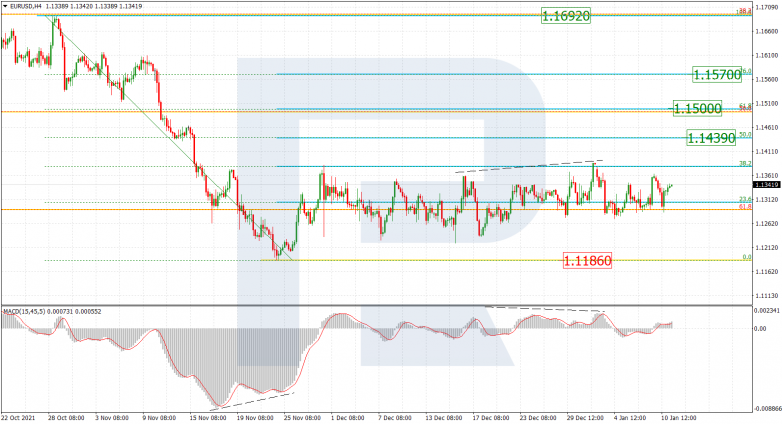The width and height of the screenshot is (782, 424).
Task: Click the MACD(15,45,5) indicator label
Action: (x=24, y=312)
